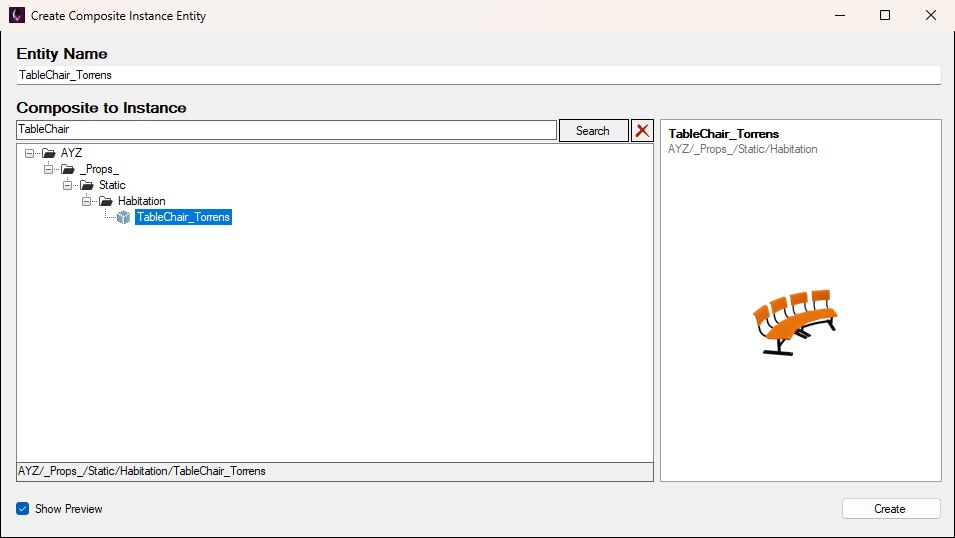Collapse the _Props_ tree node
955x538 pixels.
[48, 169]
